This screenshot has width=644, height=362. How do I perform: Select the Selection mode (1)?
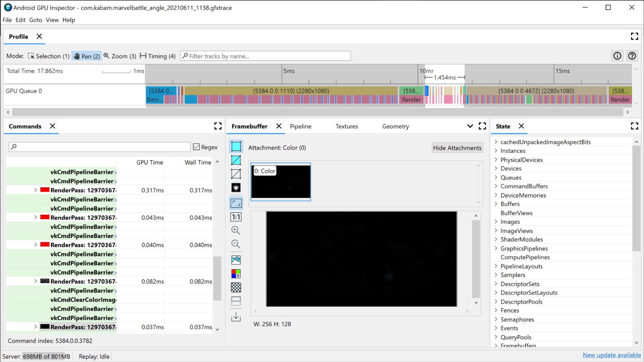pos(48,56)
